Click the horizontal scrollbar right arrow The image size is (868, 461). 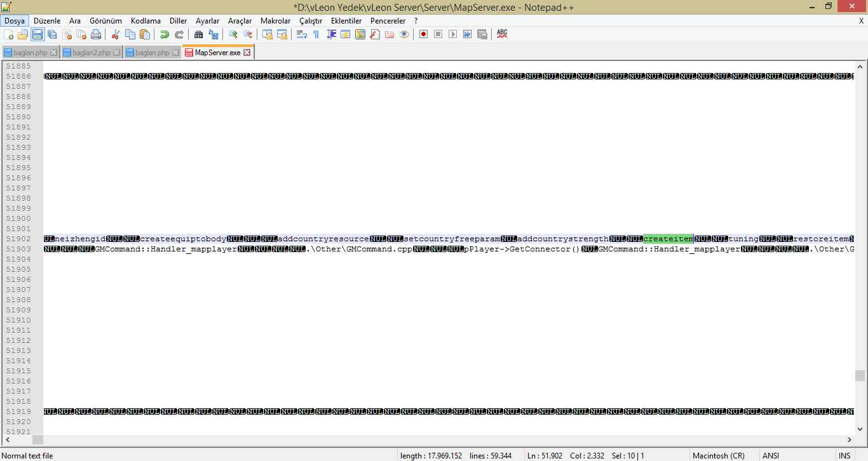coord(850,439)
